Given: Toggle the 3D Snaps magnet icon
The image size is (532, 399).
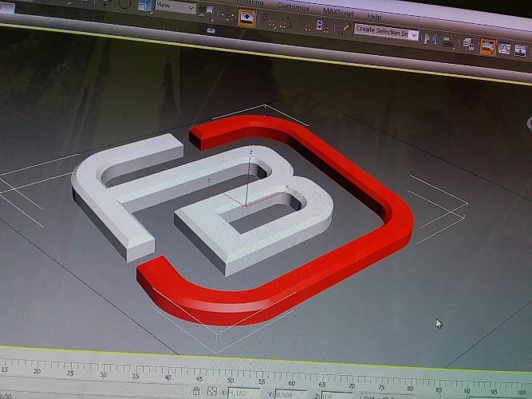Looking at the screenshot, I should tap(268, 21).
